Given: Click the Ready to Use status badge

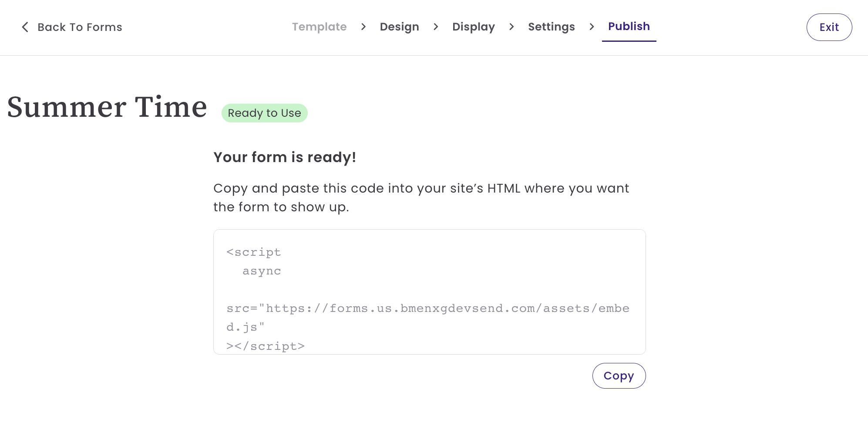Looking at the screenshot, I should 265,113.
